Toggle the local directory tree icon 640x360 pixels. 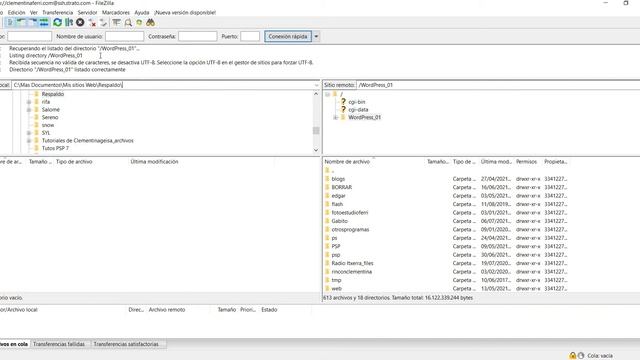(21, 22)
